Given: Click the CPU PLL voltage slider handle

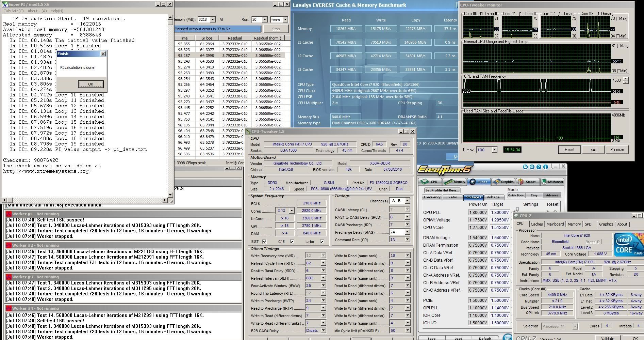Looking at the screenshot, I should (x=517, y=210).
